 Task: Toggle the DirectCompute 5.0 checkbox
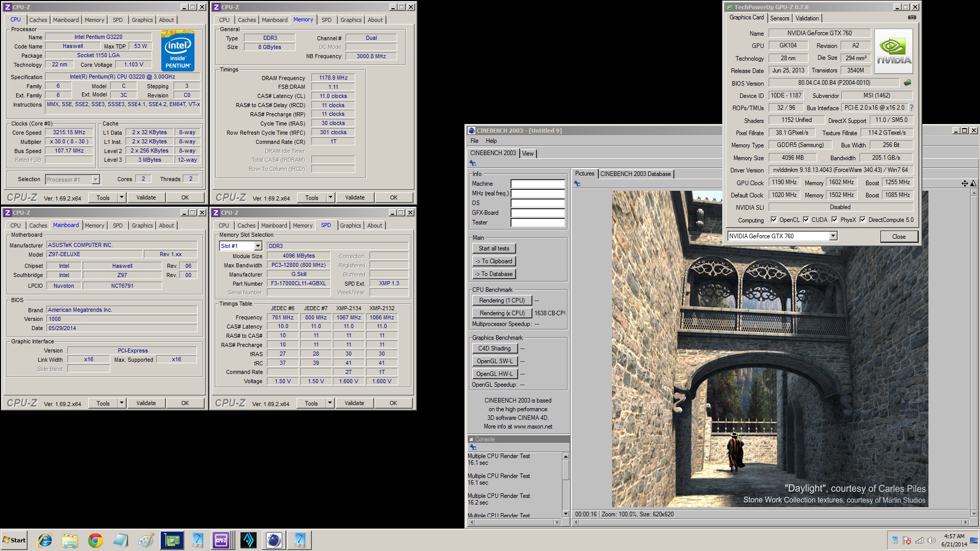pos(863,220)
